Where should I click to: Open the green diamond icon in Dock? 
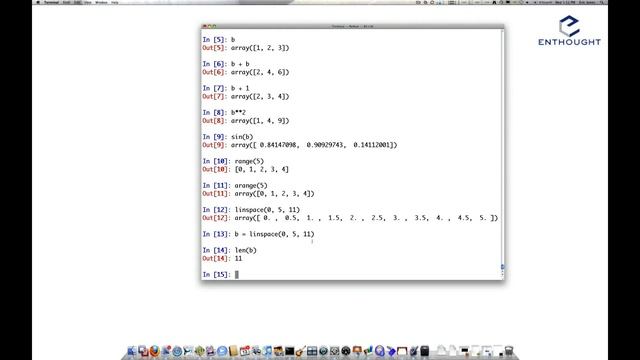(x=200, y=351)
